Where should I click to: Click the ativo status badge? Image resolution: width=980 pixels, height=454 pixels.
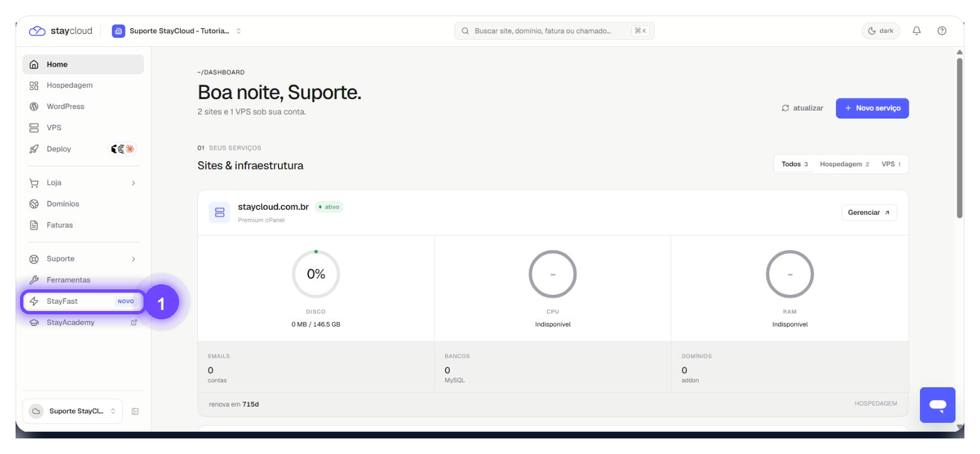(x=329, y=207)
